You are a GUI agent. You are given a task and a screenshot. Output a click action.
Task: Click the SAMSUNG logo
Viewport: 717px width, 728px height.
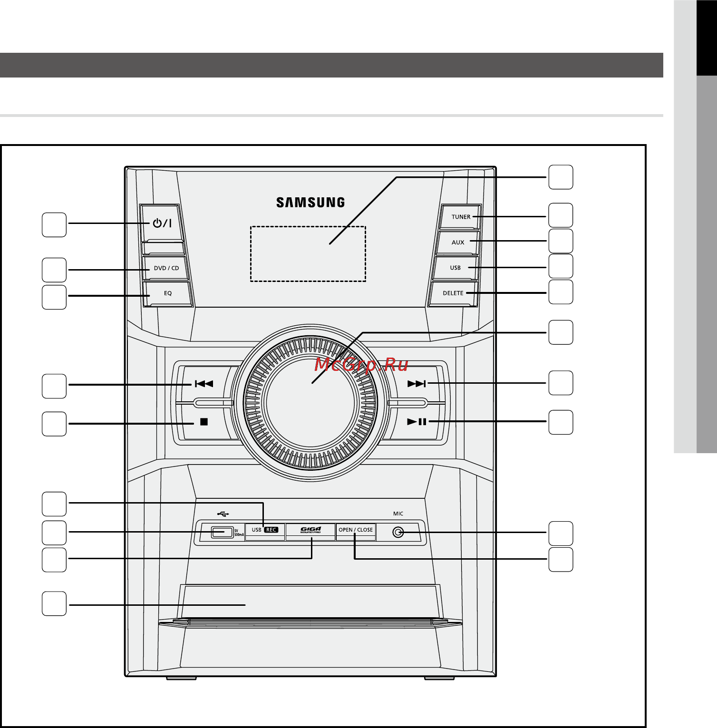point(310,202)
